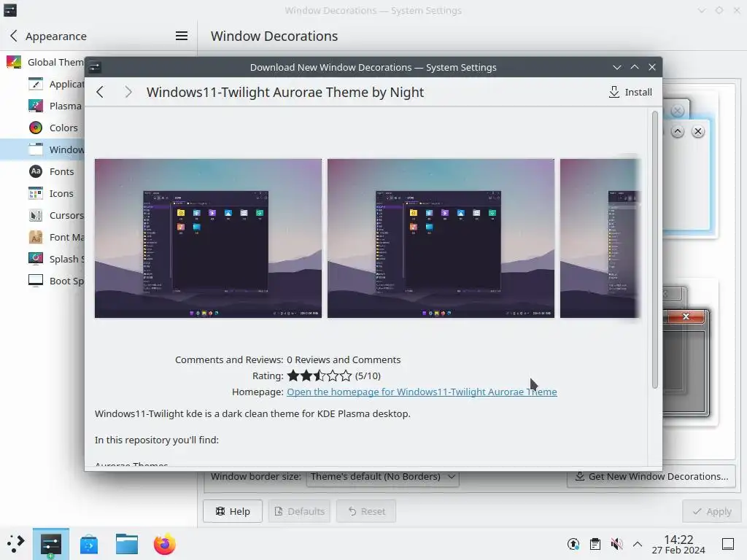The image size is (747, 560).
Task: Click the up-arrow button in theme preview
Action: [x=678, y=131]
